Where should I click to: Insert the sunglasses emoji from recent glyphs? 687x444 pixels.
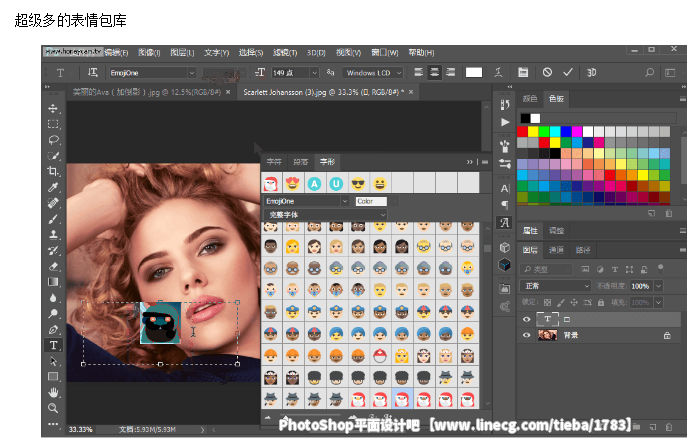point(358,183)
